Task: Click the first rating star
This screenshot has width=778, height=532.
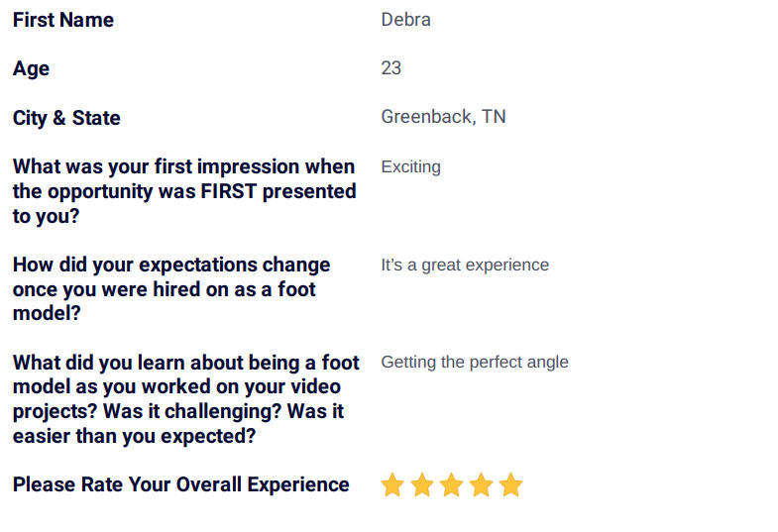Action: 392,484
